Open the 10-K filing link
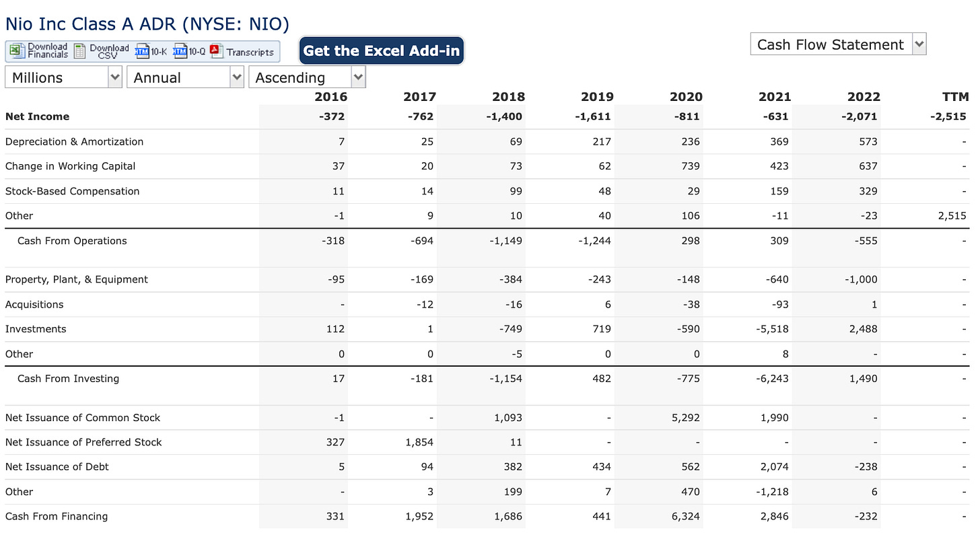This screenshot has width=980, height=551. point(160,52)
